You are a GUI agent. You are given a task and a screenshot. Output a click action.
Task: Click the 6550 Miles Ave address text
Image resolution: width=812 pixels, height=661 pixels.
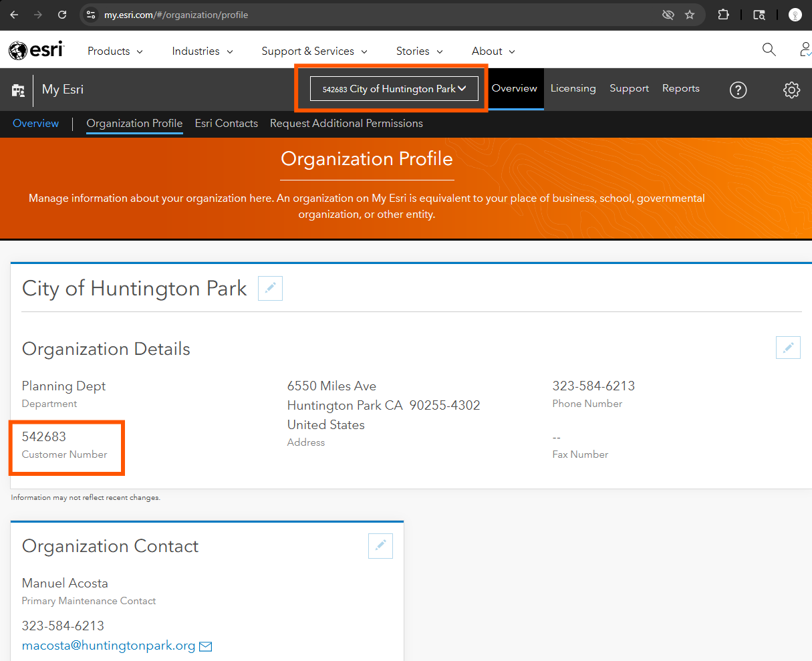pos(331,386)
